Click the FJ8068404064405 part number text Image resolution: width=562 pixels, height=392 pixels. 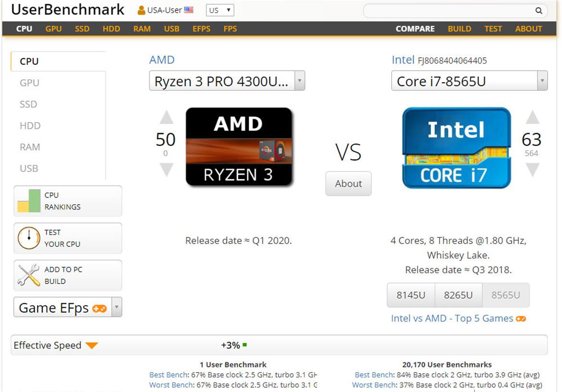(452, 61)
